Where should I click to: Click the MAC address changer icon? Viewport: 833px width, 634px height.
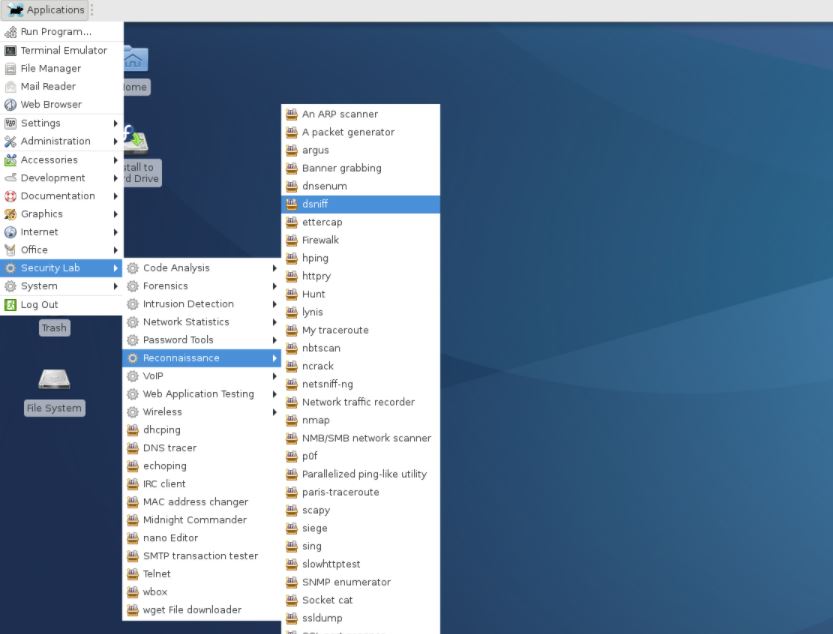point(133,502)
